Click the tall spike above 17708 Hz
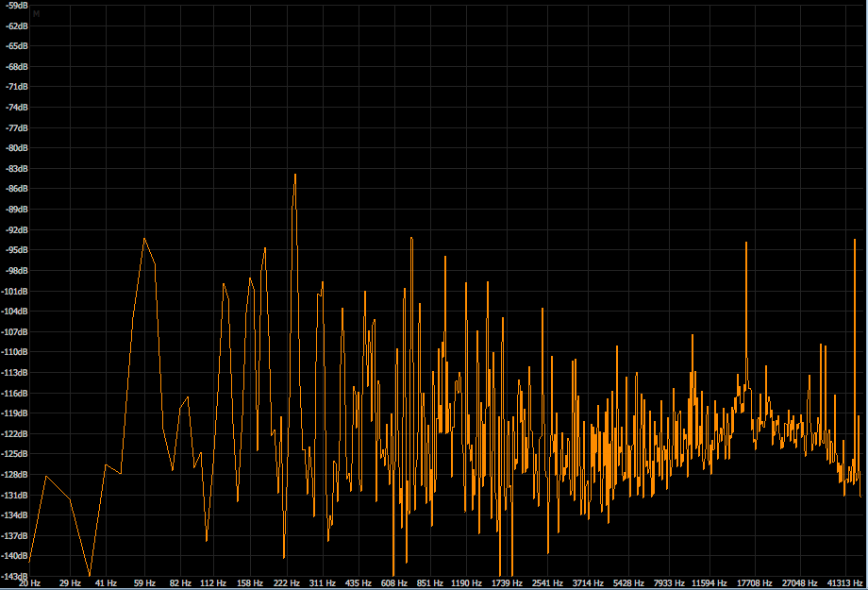Image resolution: width=868 pixels, height=590 pixels. click(746, 244)
